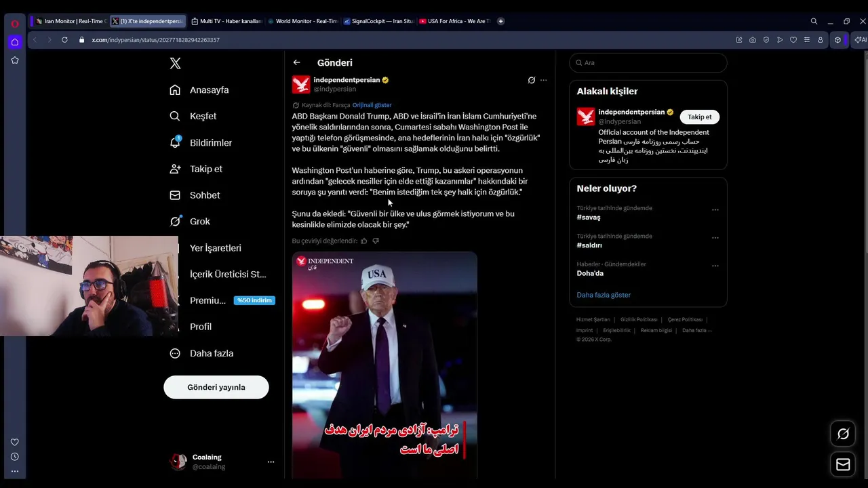Screen dimensions: 868x488
Task: Expand Daha fazla footer options
Action: pyautogui.click(x=697, y=330)
